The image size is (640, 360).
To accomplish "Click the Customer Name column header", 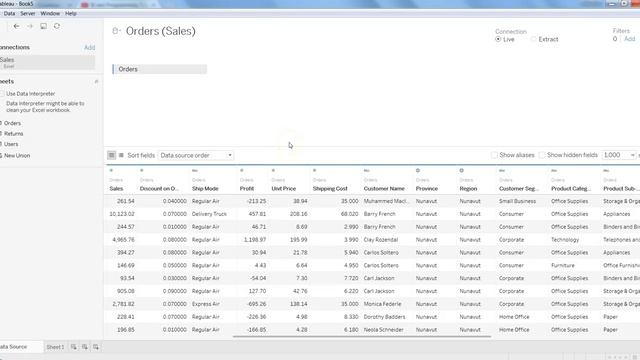I will 384,189.
